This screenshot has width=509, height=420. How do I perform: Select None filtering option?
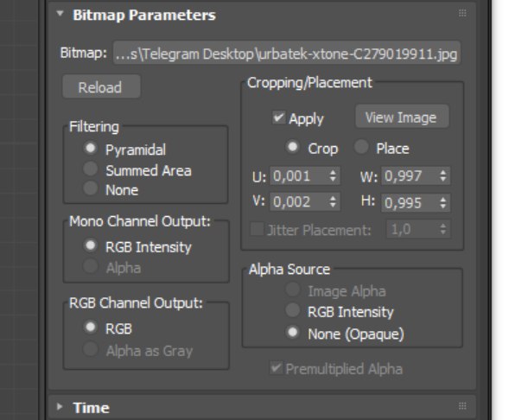point(90,188)
